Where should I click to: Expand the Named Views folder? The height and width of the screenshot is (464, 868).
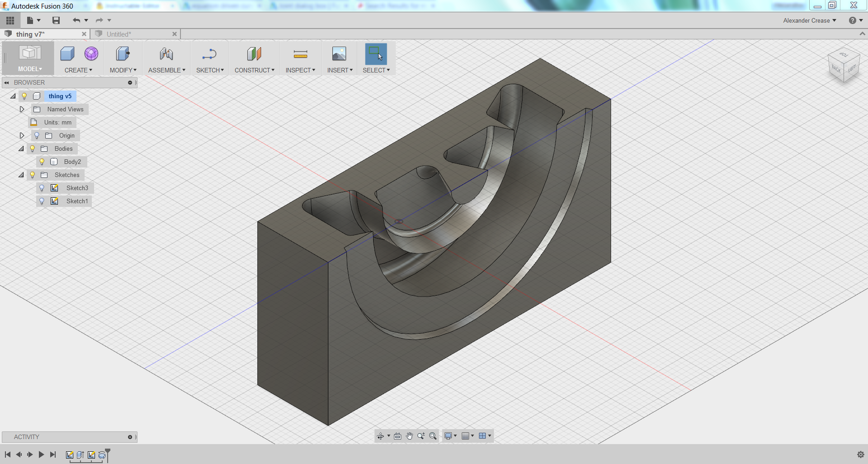coord(22,109)
